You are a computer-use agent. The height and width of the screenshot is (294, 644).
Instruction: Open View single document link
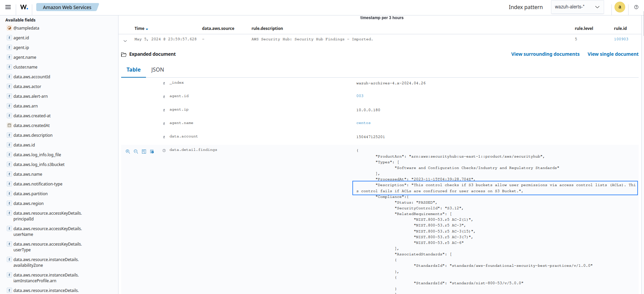tap(613, 54)
